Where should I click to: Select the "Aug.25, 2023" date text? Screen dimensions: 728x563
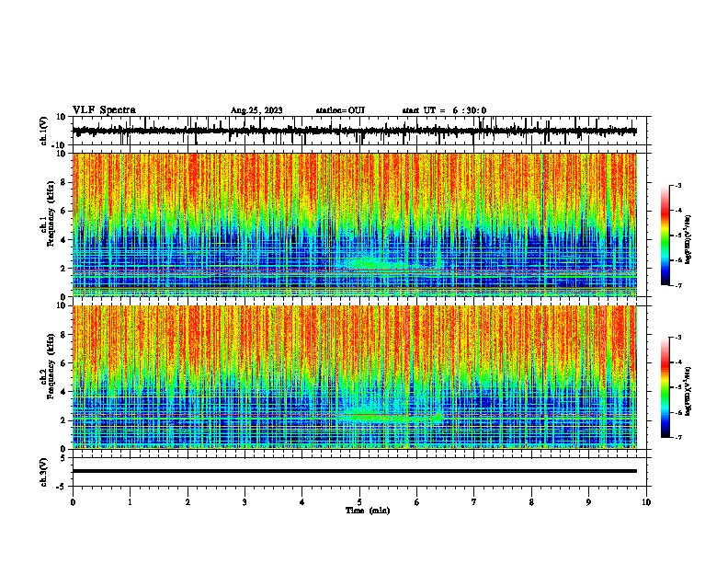point(256,110)
